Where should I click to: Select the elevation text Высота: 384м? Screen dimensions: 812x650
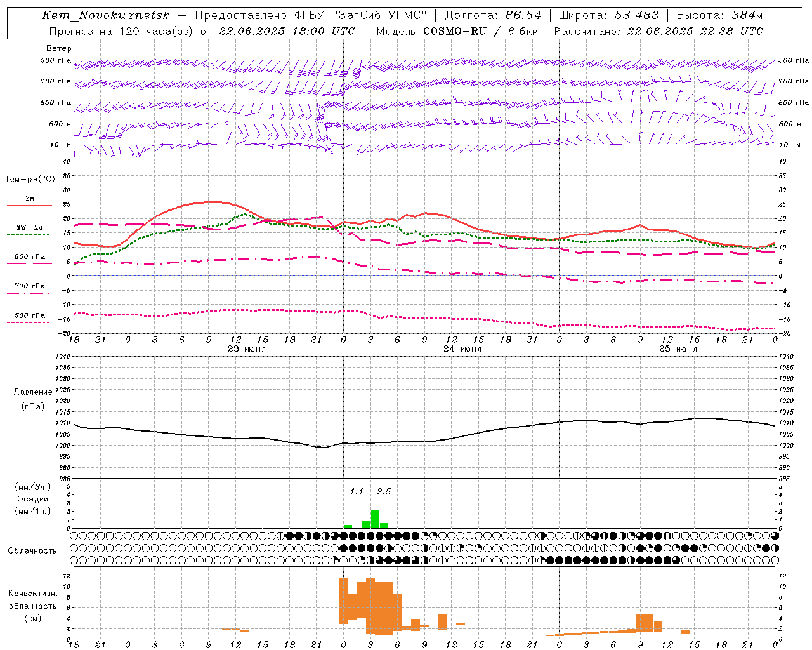coord(719,15)
